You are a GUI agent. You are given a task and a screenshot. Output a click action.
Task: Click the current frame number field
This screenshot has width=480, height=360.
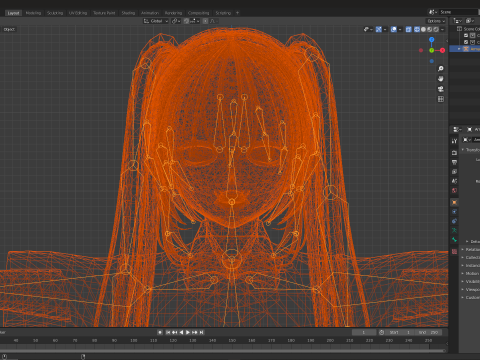click(364, 332)
